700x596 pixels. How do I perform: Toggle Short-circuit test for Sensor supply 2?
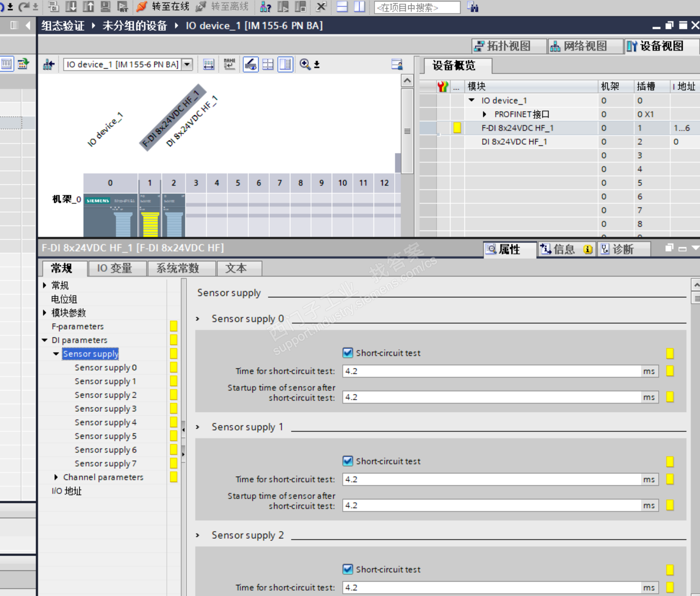pyautogui.click(x=348, y=570)
